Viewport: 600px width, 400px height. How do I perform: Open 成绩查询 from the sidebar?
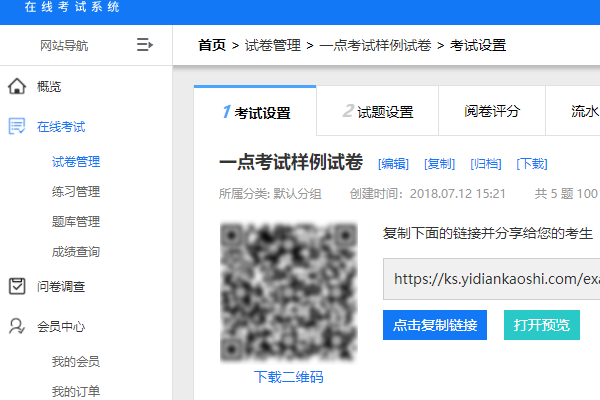pos(76,252)
